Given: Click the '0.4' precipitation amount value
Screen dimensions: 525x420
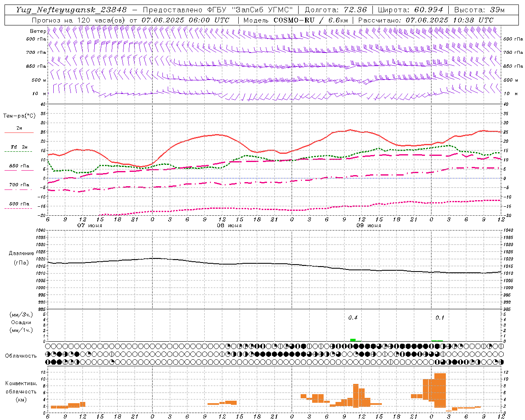Looking at the screenshot, I should (x=353, y=317).
